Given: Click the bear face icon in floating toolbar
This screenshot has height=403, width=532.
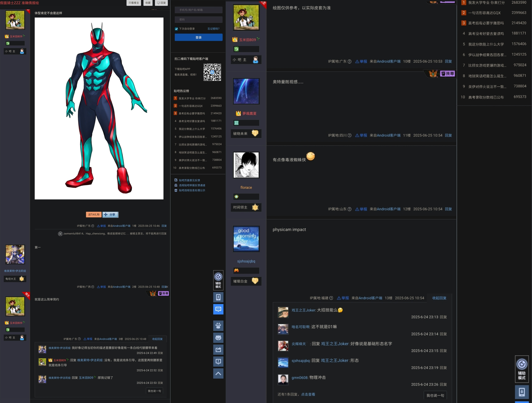Looking at the screenshot, I should click(x=218, y=338).
